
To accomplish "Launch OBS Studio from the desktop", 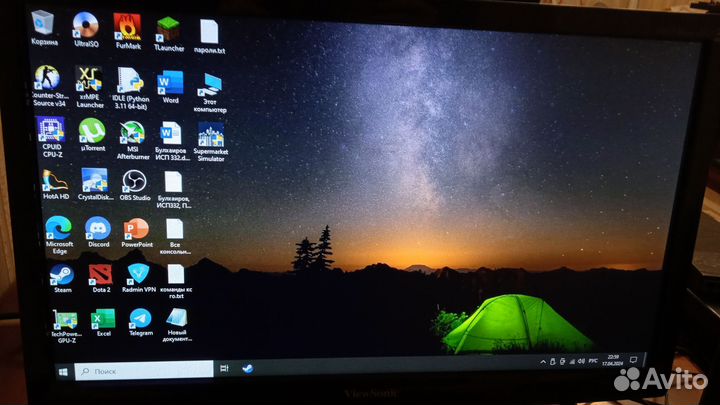I will point(134,181).
